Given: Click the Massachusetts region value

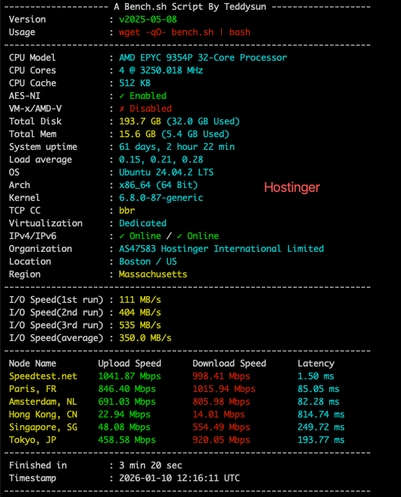Looking at the screenshot, I should point(153,274).
